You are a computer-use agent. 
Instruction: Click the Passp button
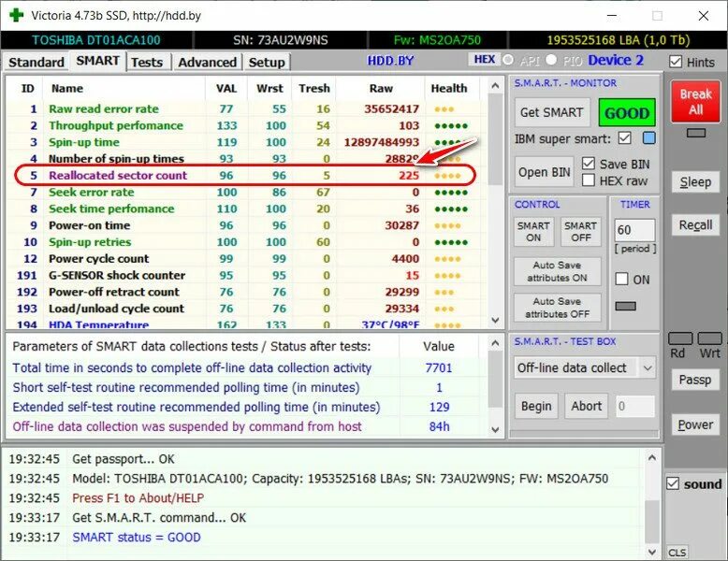(695, 380)
